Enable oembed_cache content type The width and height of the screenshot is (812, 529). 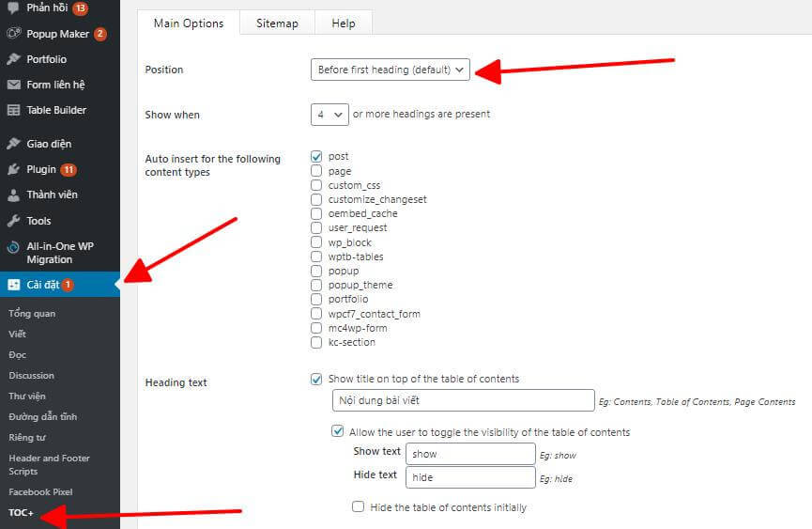tap(316, 213)
